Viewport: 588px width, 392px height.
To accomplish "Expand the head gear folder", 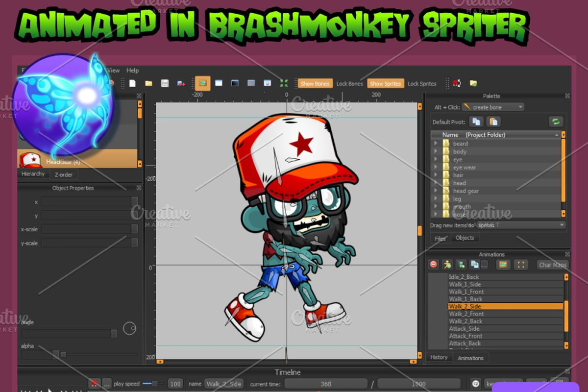I will (436, 191).
